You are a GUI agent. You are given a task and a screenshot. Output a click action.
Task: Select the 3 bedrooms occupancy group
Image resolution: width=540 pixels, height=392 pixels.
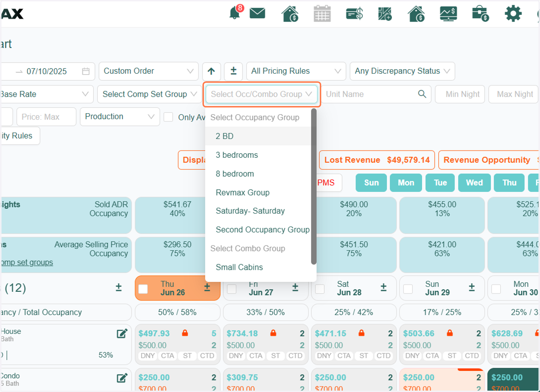click(x=258, y=155)
